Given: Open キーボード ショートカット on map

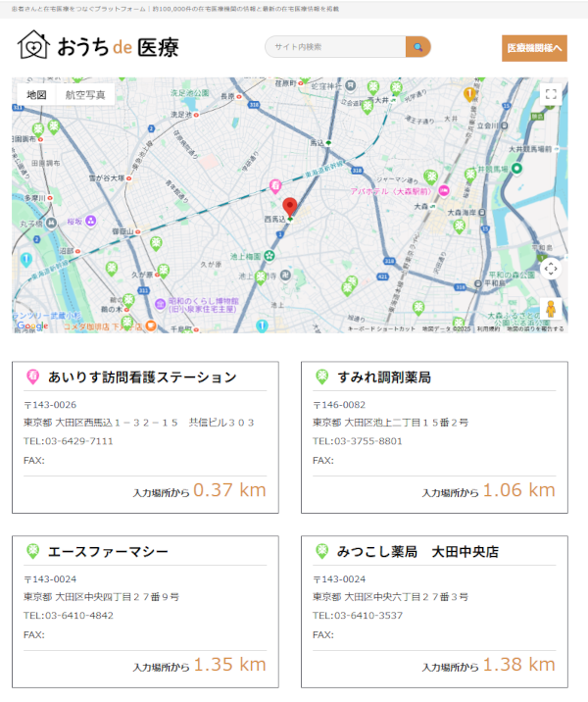Looking at the screenshot, I should point(381,329).
